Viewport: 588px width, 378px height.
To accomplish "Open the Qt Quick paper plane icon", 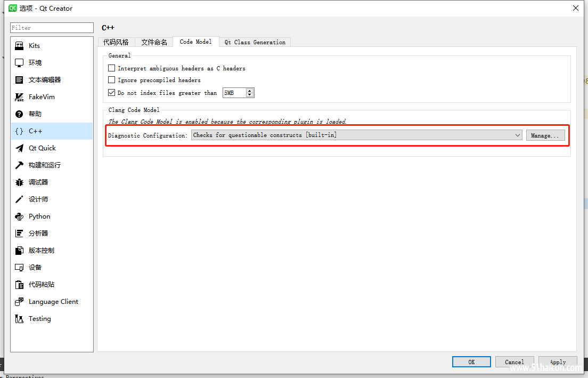I will pyautogui.click(x=19, y=148).
